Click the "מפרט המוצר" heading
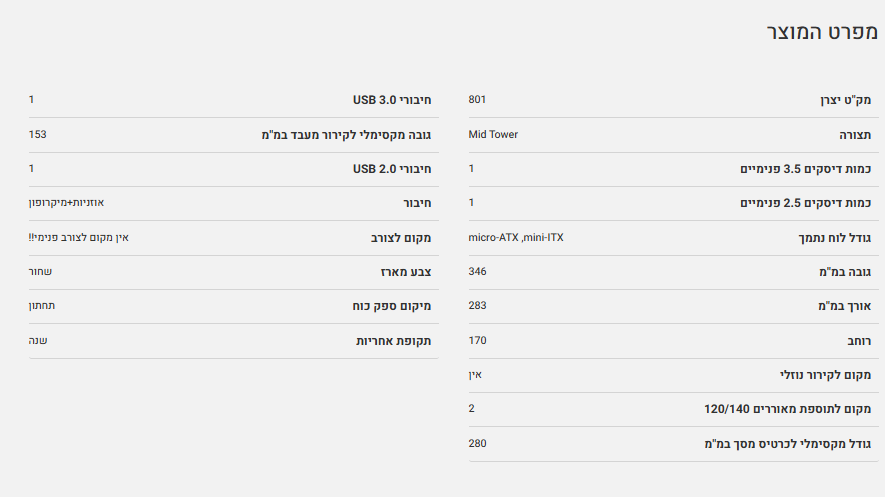Screen dimensions: 885x497 click(822, 32)
